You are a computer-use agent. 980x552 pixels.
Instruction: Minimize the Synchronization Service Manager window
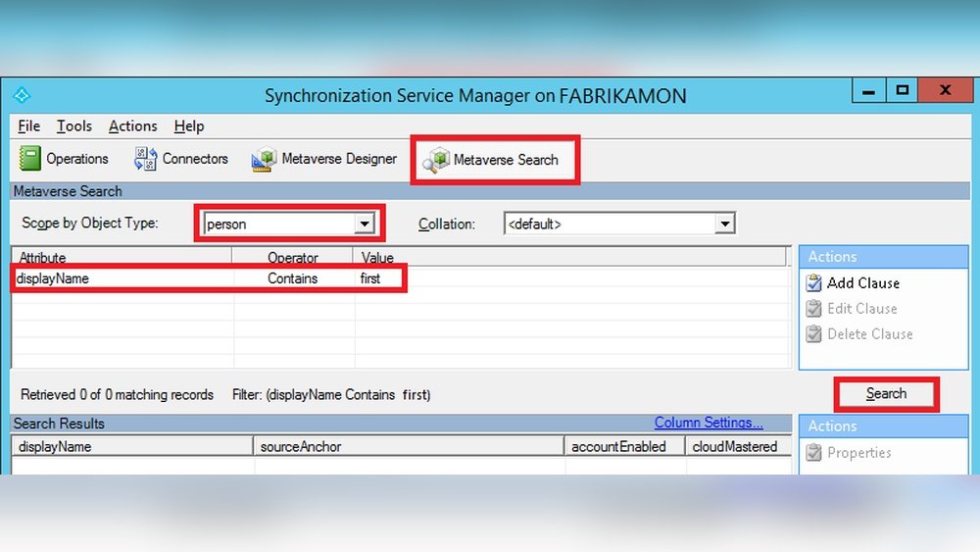(868, 90)
